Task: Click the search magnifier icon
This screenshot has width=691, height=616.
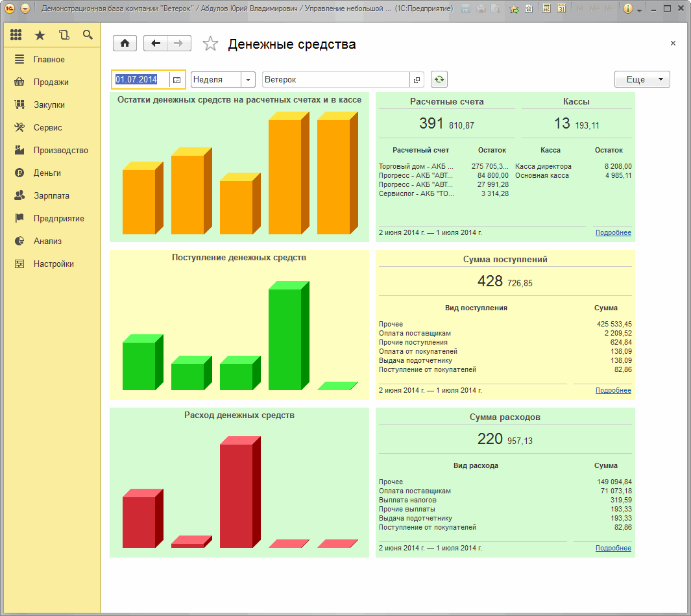Action: pyautogui.click(x=88, y=35)
